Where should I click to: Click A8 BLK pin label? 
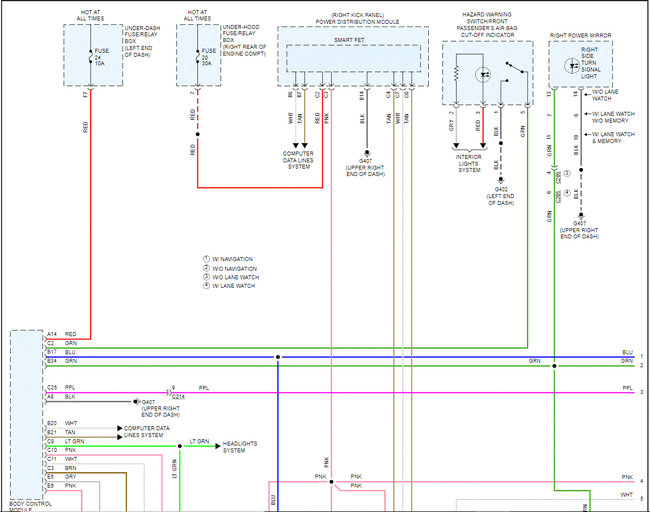click(x=61, y=397)
